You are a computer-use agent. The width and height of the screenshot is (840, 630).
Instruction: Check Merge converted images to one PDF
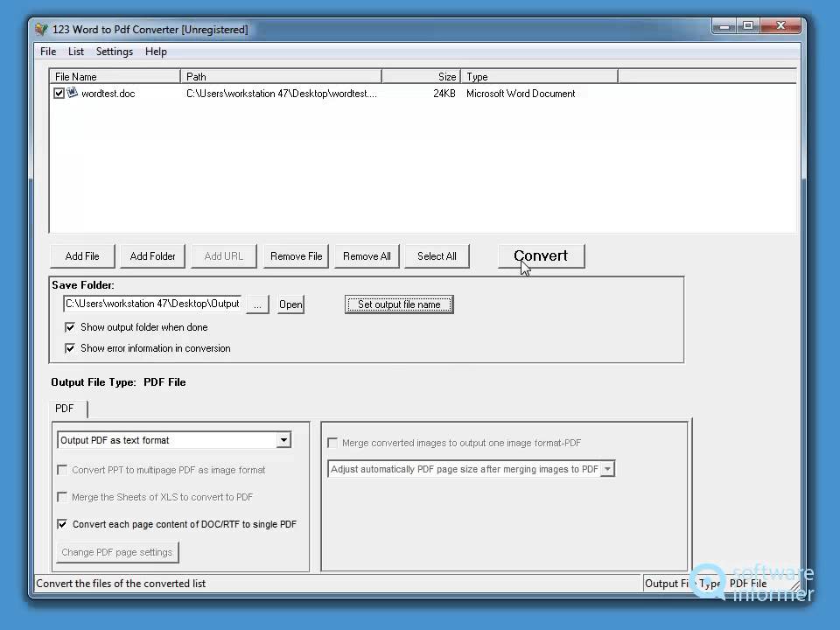coord(332,443)
